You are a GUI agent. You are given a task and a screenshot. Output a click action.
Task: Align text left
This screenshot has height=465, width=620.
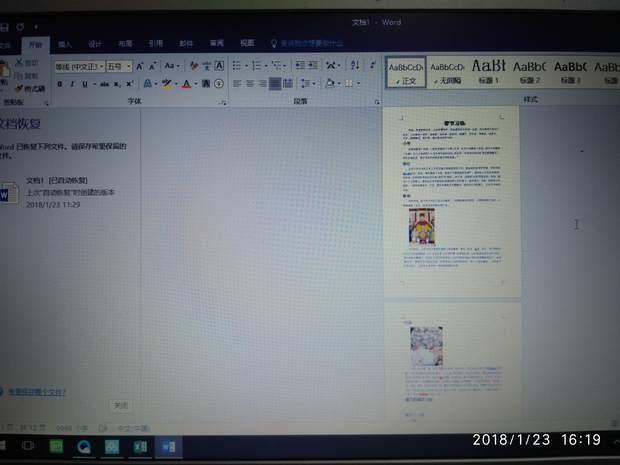pyautogui.click(x=237, y=83)
